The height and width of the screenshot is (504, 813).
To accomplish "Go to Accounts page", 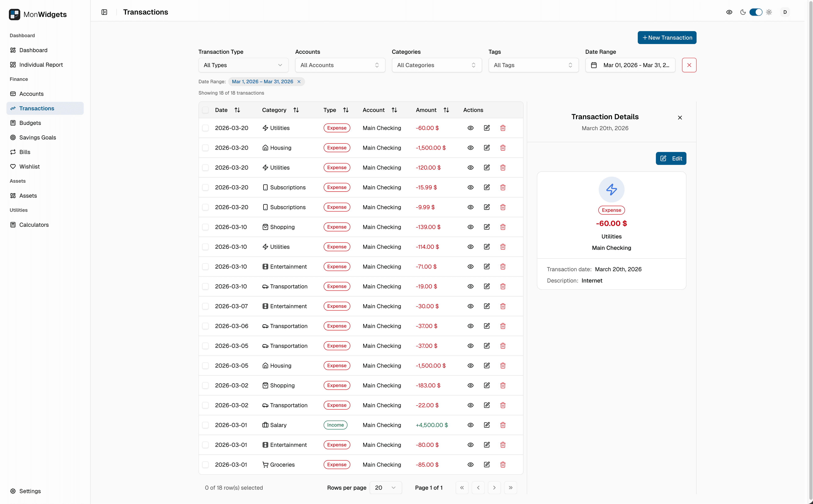I will [x=45, y=94].
